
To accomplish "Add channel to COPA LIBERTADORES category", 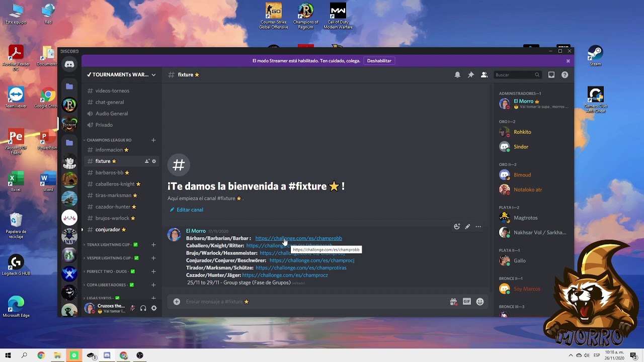I will click(x=153, y=285).
